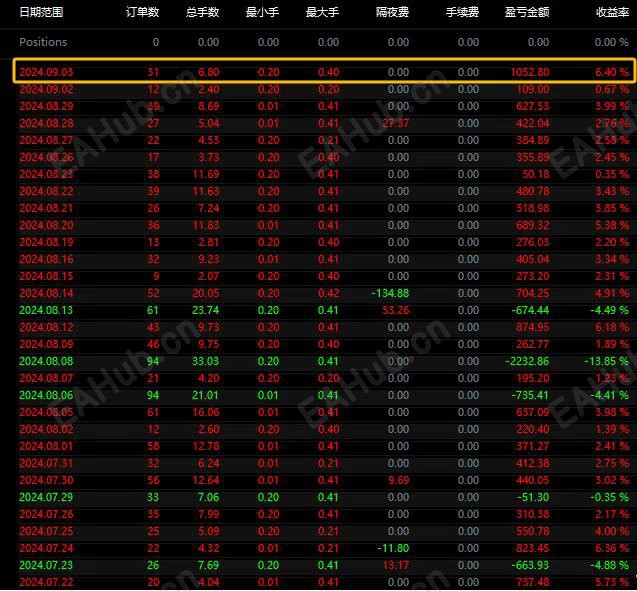Select the 2024.08.28 date row
The height and width of the screenshot is (591, 637).
click(324, 123)
